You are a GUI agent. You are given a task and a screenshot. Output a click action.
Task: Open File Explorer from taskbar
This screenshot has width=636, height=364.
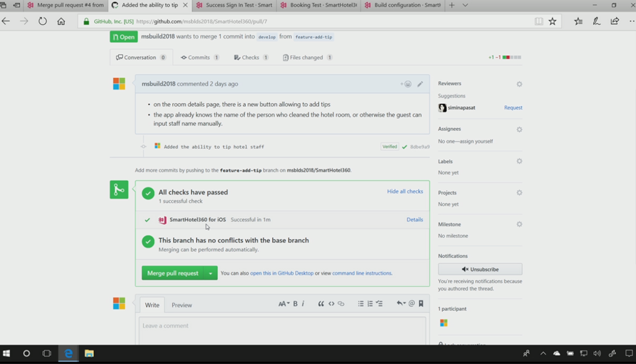[x=89, y=353]
